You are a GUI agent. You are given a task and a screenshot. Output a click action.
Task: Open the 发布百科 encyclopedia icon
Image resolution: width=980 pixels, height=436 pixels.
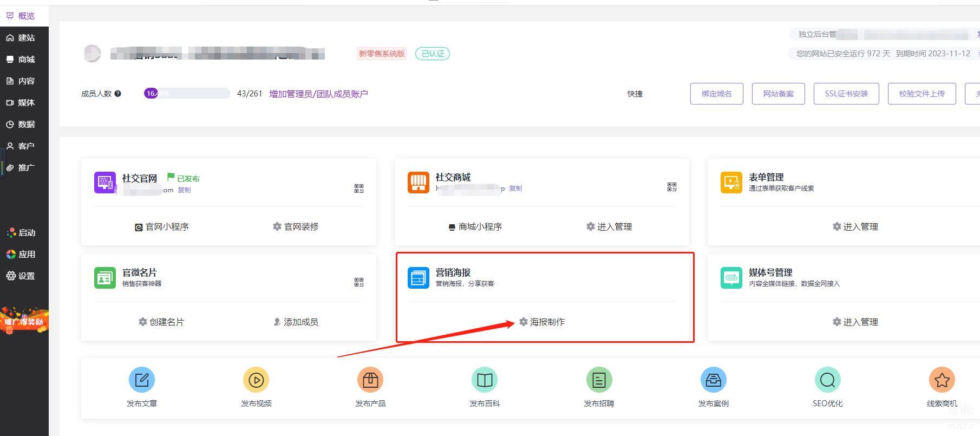coord(485,380)
